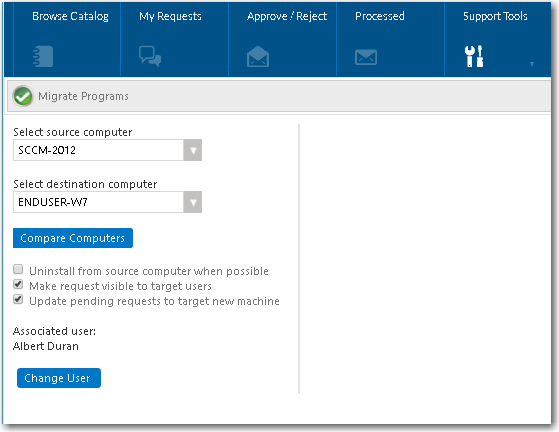Click the green checkmark Migrate Programs icon
The height and width of the screenshot is (432, 559).
pyautogui.click(x=23, y=96)
